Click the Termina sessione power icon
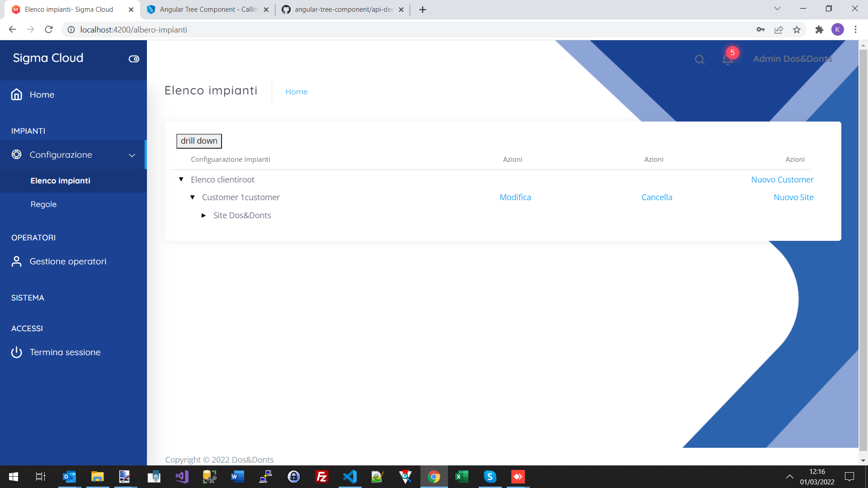The image size is (868, 488). [x=17, y=352]
